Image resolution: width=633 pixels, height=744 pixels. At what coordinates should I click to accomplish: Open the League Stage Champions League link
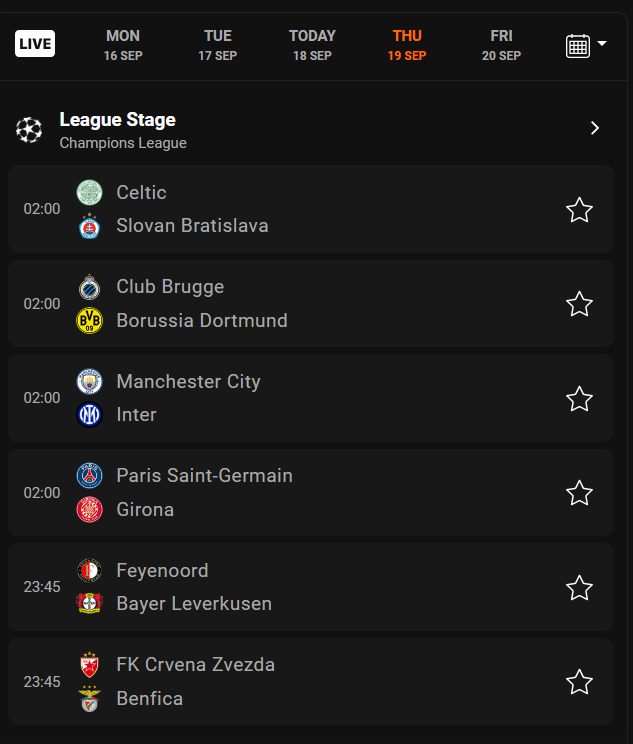(117, 130)
